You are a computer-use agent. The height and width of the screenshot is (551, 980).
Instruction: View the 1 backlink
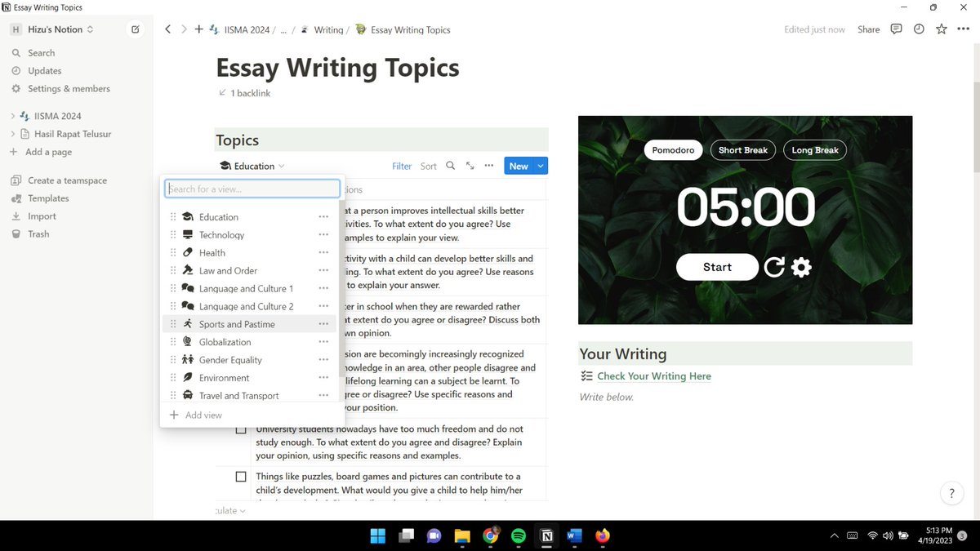point(244,93)
